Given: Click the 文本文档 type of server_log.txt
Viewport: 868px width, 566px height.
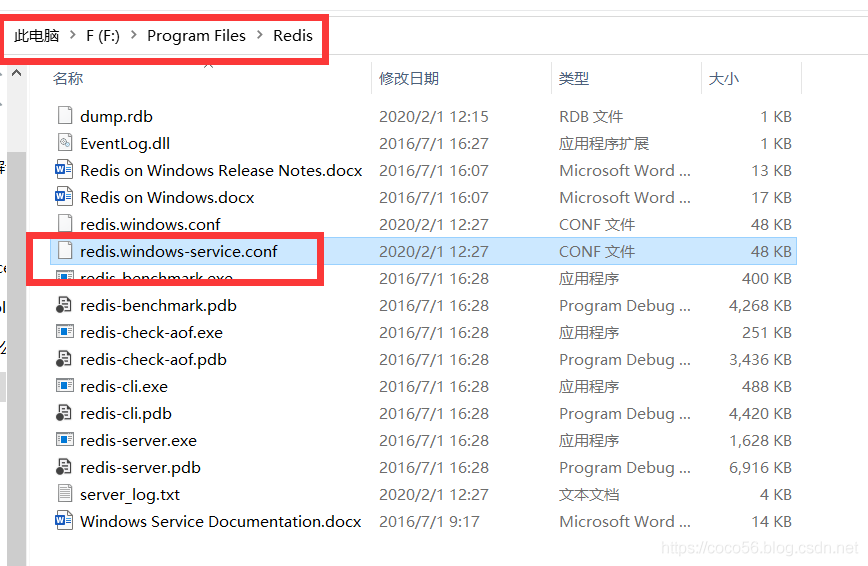Looking at the screenshot, I should pyautogui.click(x=589, y=495).
